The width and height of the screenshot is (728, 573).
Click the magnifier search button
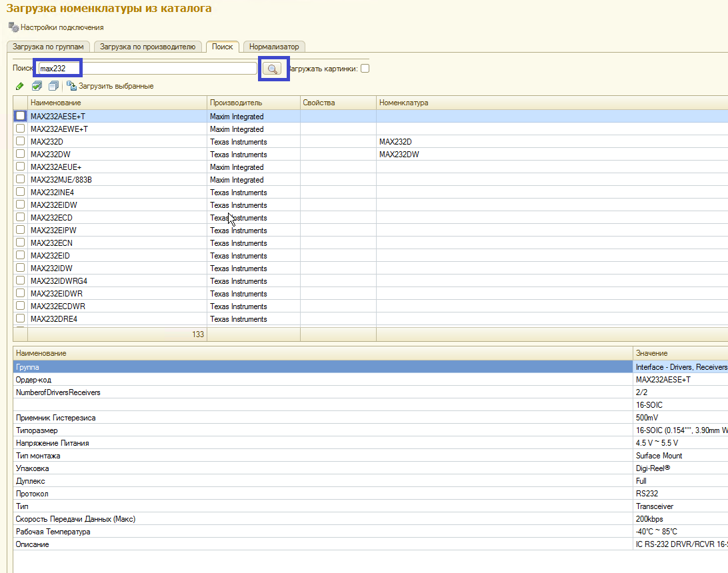(273, 69)
